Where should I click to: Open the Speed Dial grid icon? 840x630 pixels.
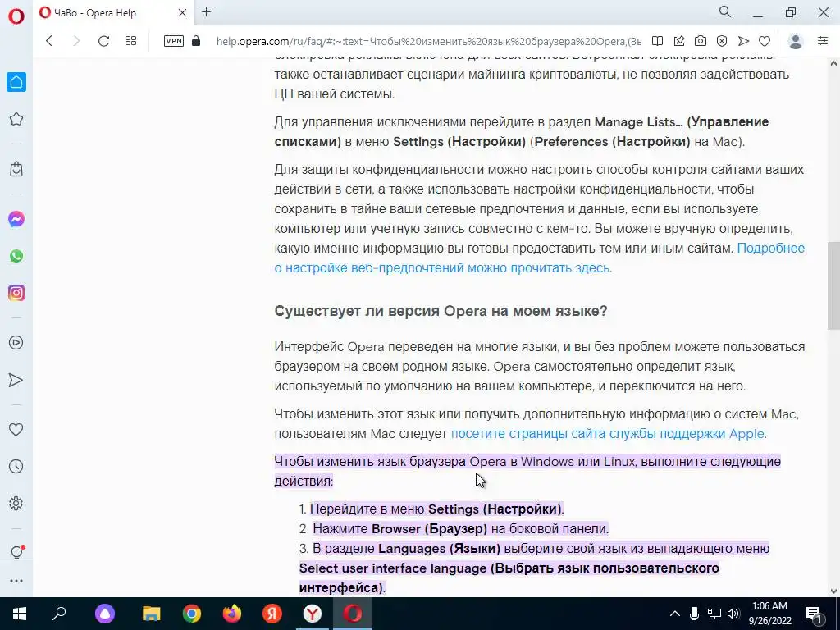[x=130, y=41]
